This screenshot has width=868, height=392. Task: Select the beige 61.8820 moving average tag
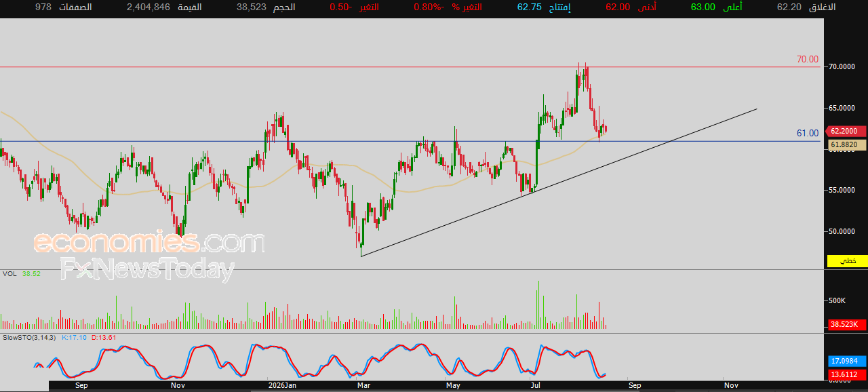(847, 144)
